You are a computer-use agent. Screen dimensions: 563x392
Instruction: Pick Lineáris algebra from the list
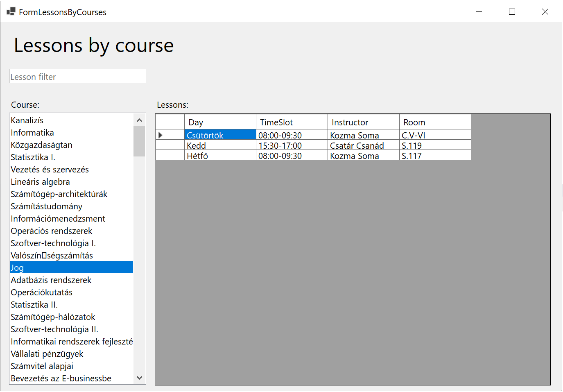click(72, 181)
